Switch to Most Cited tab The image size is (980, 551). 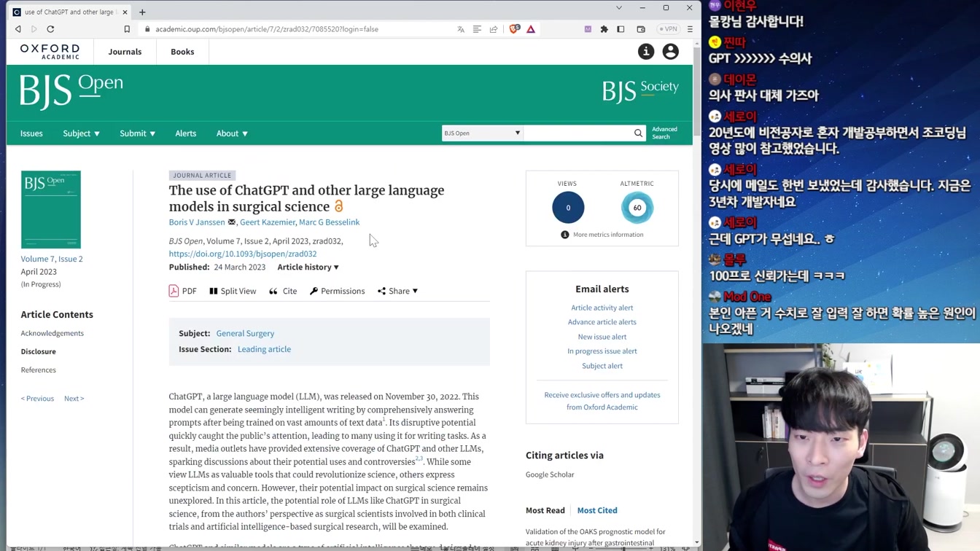[x=597, y=510]
